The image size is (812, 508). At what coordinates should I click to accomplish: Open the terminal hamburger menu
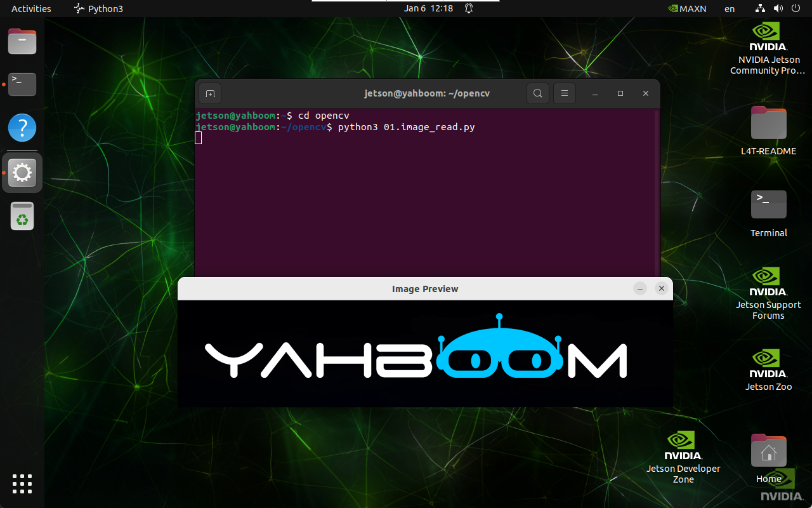(564, 94)
